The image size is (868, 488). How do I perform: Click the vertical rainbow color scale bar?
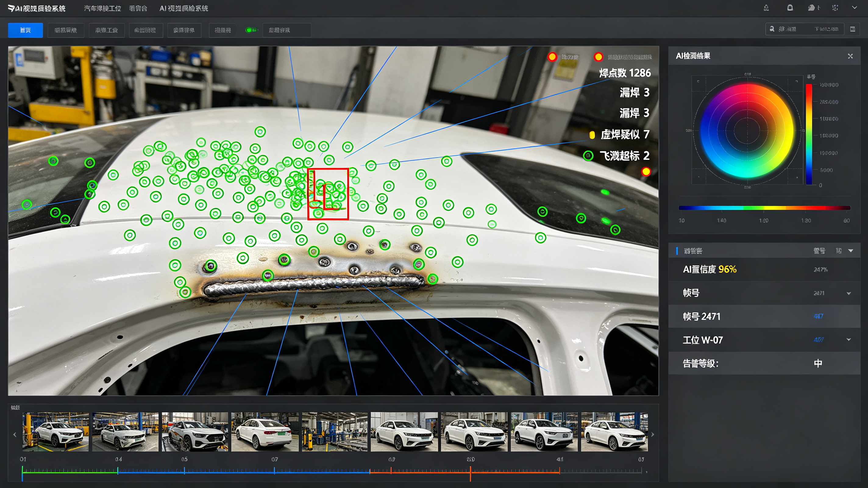tap(809, 134)
